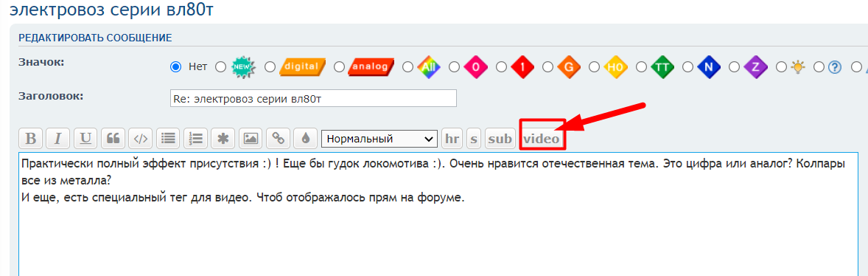Insert a bulleted list from the toolbar
Viewport: 868px width, 276px height.
click(x=168, y=139)
